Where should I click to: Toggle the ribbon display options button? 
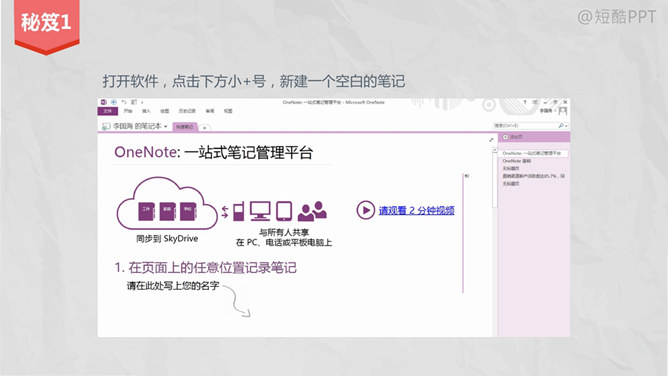[535, 102]
